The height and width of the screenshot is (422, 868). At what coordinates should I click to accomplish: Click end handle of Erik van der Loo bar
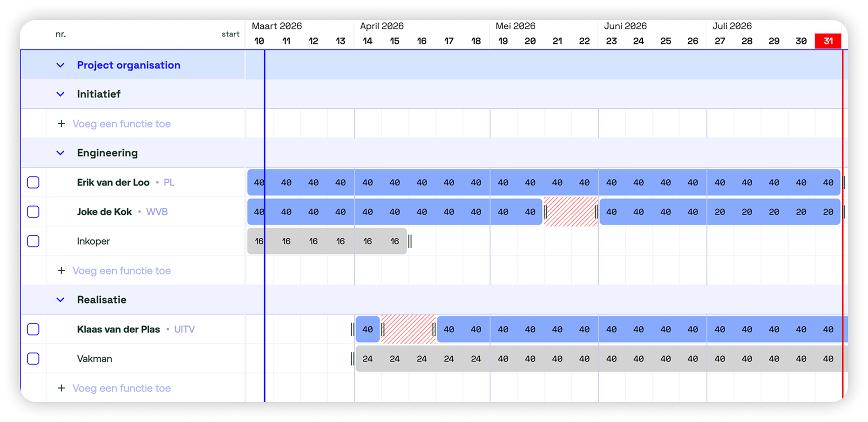pyautogui.click(x=844, y=182)
